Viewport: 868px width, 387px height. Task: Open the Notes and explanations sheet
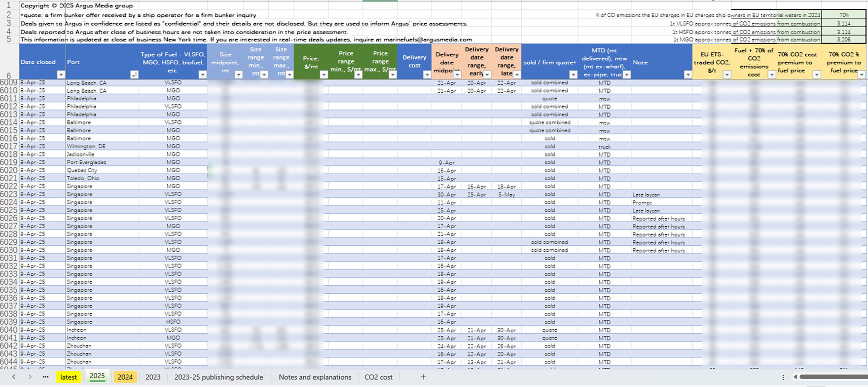point(315,377)
